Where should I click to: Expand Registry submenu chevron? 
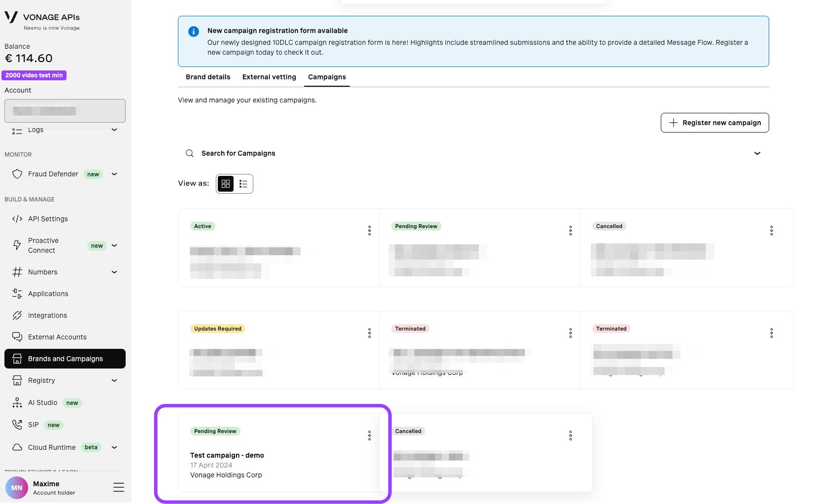click(114, 380)
